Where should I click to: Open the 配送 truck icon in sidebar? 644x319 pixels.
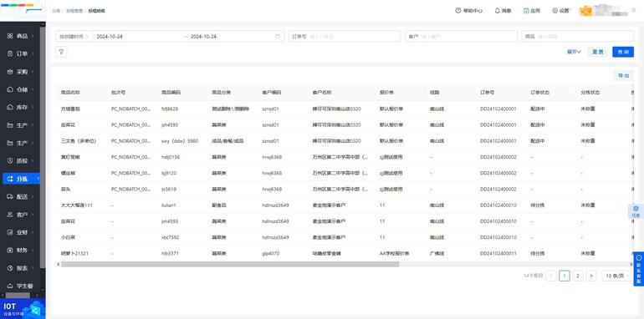click(10, 197)
